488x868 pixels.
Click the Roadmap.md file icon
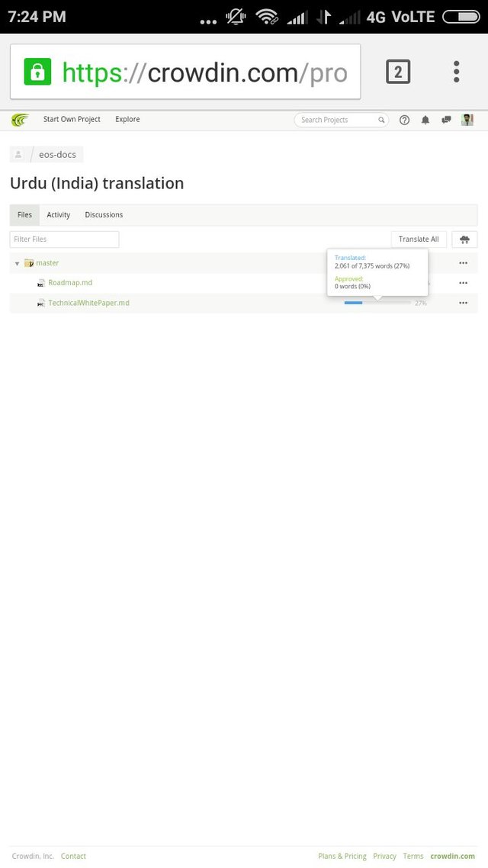(41, 283)
